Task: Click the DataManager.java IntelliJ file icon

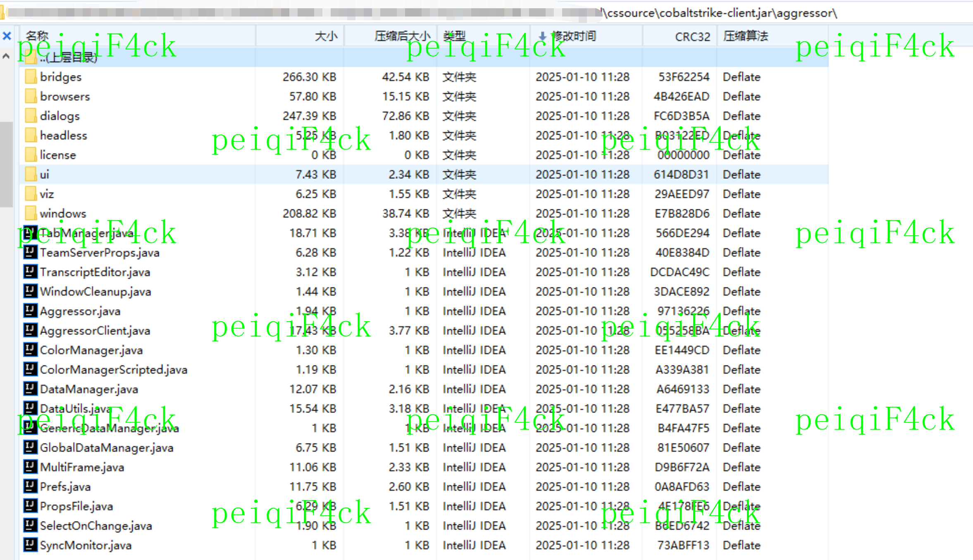Action: pyautogui.click(x=30, y=389)
